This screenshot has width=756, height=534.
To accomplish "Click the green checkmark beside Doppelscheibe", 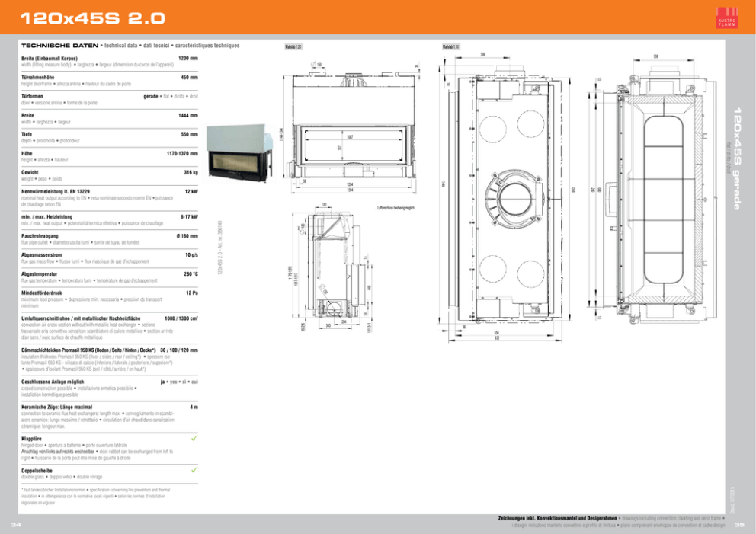I will click(194, 471).
